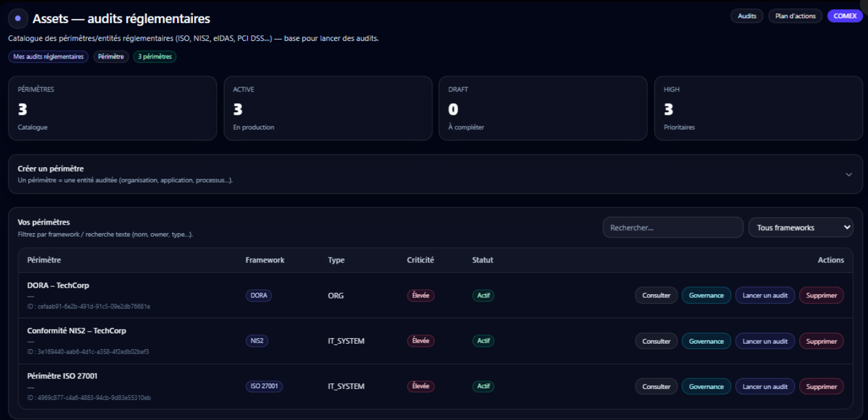The image size is (868, 420).
Task: Click the ISO 27001 framework badge
Action: click(x=264, y=386)
